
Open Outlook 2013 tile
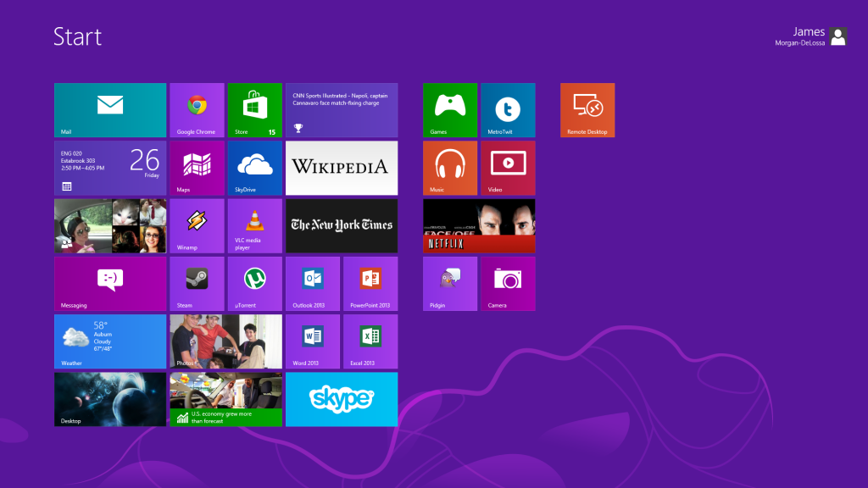click(x=313, y=284)
